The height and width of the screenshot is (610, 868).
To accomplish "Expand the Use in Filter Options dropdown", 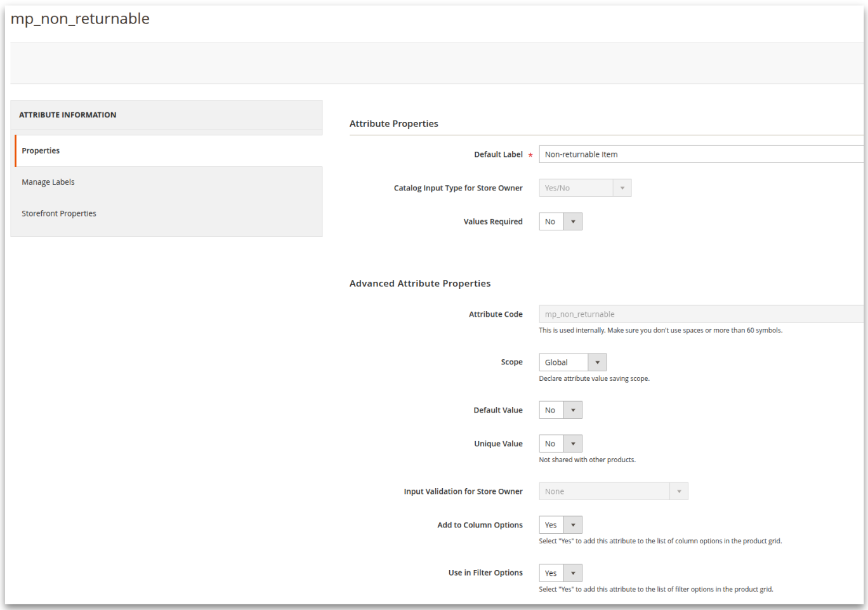I will tap(572, 573).
